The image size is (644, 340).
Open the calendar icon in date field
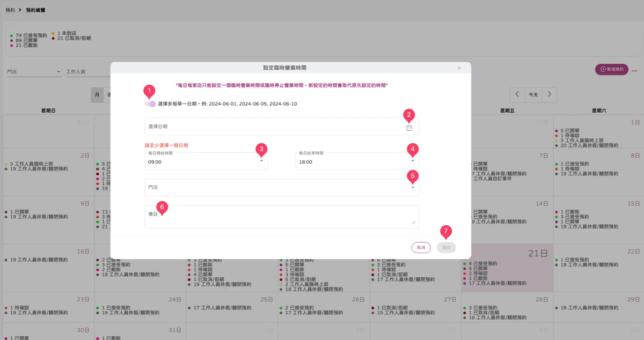click(409, 128)
